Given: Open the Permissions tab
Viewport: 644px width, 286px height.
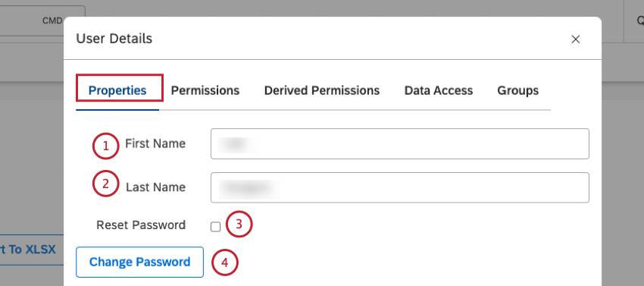Looking at the screenshot, I should (205, 90).
